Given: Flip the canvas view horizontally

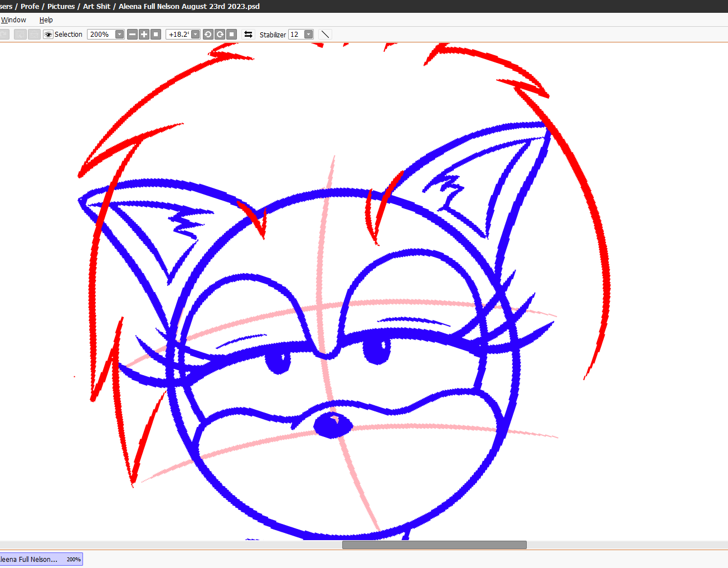Looking at the screenshot, I should click(x=248, y=35).
